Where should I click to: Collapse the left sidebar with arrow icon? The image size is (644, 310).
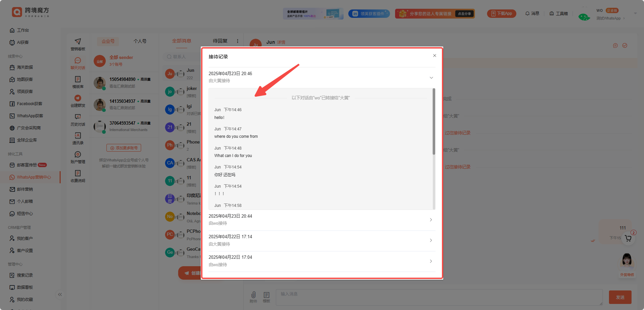60,294
